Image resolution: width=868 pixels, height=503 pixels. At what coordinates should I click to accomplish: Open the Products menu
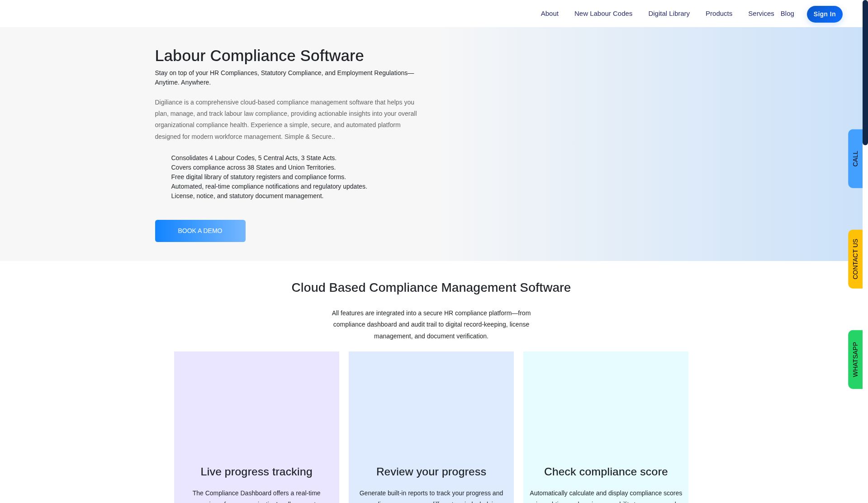coord(718,14)
